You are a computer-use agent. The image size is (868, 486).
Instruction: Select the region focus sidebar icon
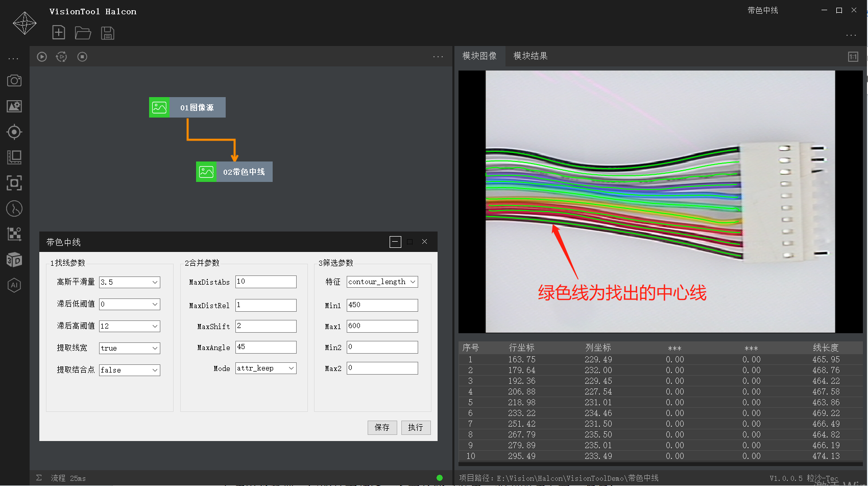pos(14,183)
